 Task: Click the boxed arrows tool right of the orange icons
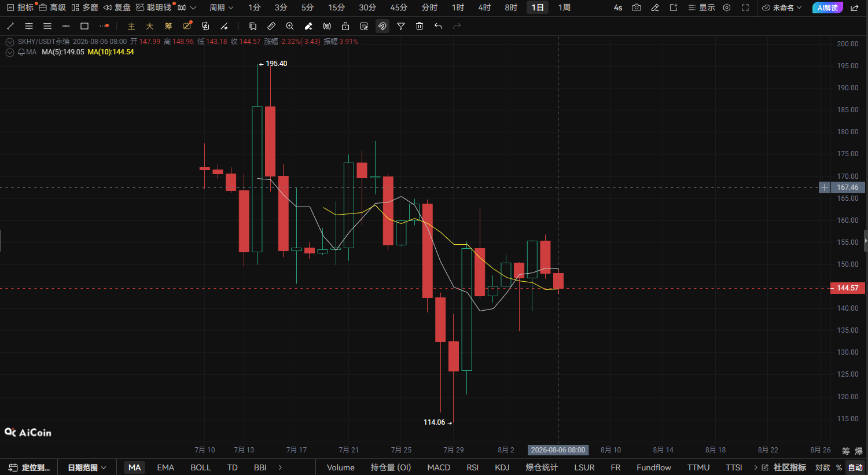pos(205,26)
